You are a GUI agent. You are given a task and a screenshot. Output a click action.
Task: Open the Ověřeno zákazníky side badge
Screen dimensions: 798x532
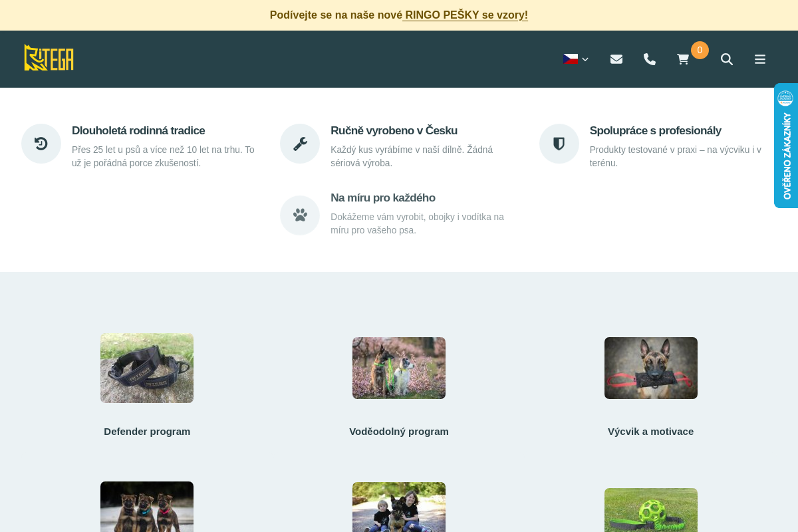tap(786, 146)
